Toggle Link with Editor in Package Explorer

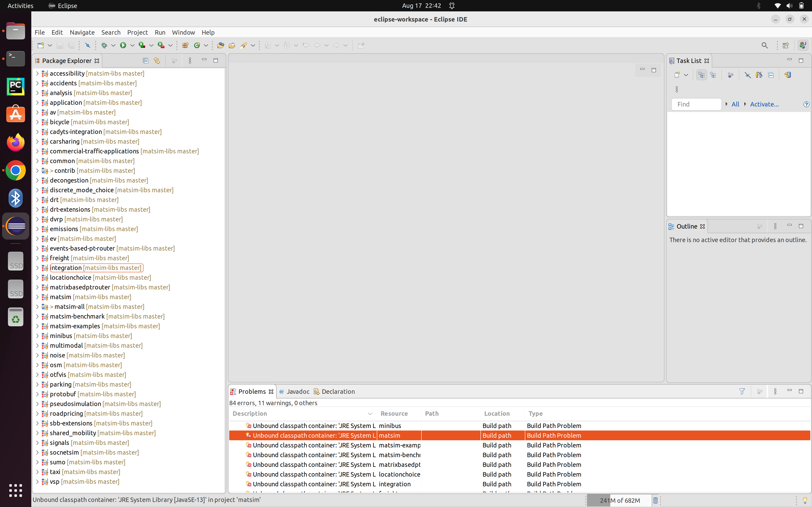coord(157,60)
